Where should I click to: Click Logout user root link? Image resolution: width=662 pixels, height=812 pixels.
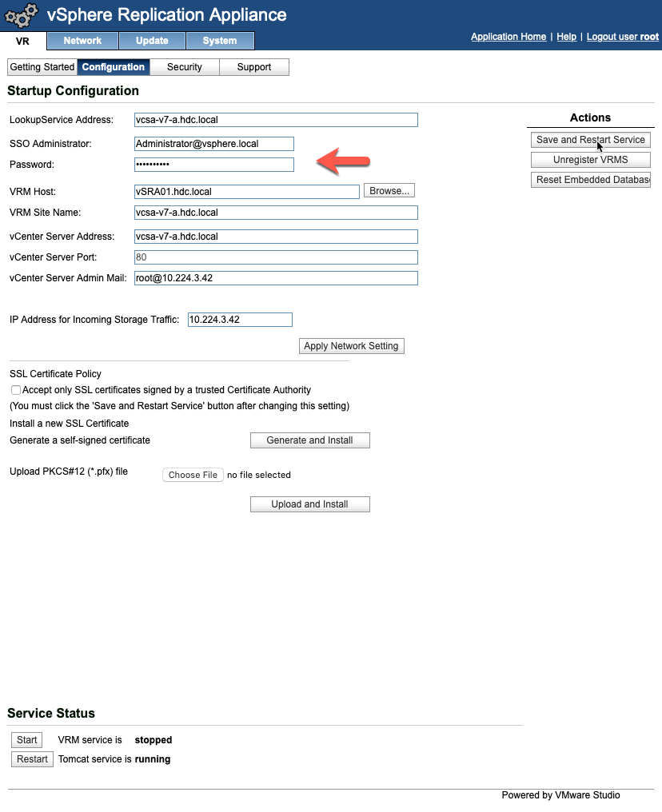pyautogui.click(x=623, y=37)
